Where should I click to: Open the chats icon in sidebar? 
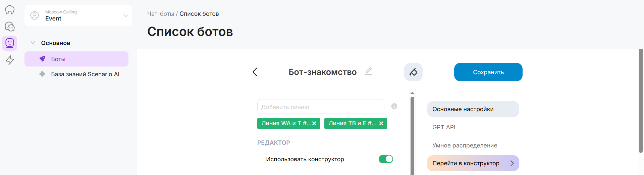pyautogui.click(x=10, y=27)
